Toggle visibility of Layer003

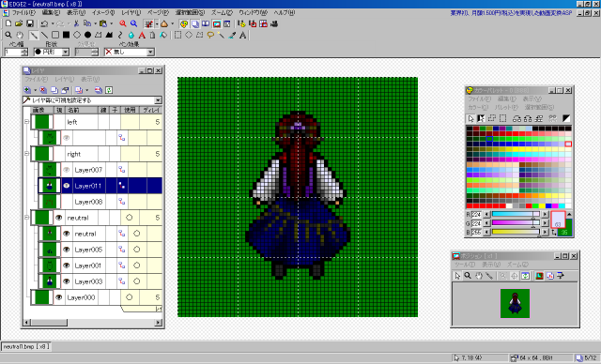[67, 281]
